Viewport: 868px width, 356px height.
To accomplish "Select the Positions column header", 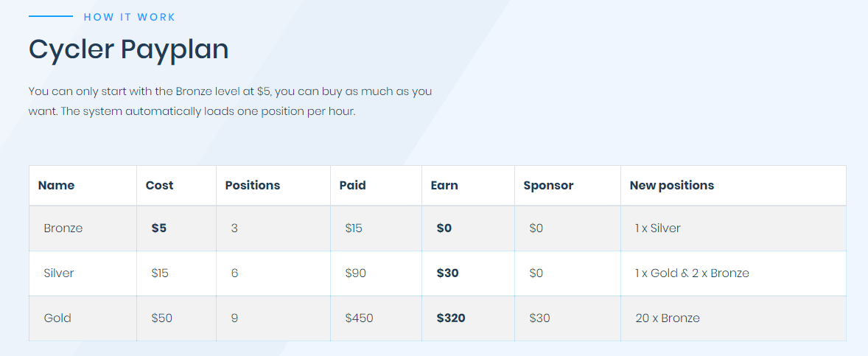I will 252,186.
